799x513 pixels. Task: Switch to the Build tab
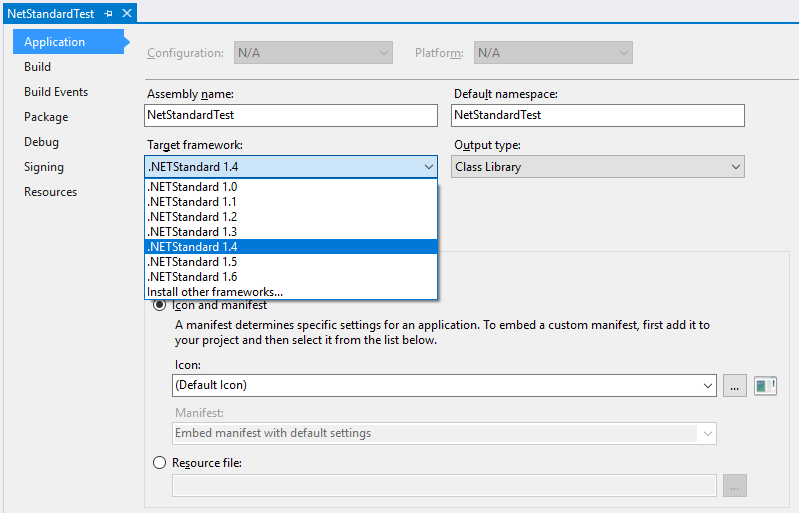tap(37, 67)
